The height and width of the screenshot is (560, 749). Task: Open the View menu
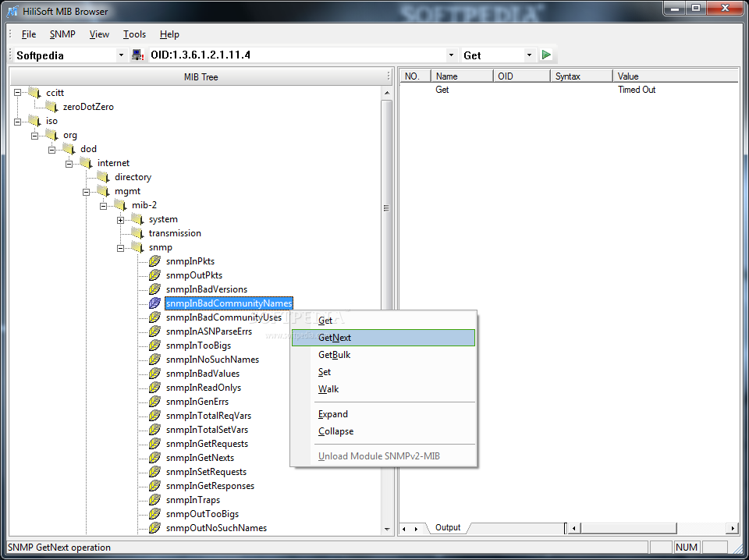[99, 34]
